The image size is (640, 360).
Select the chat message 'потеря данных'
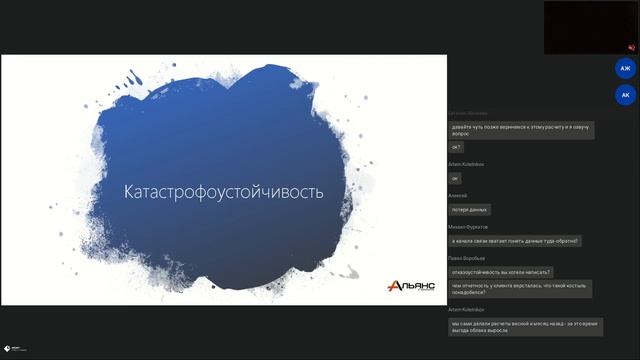tap(469, 210)
